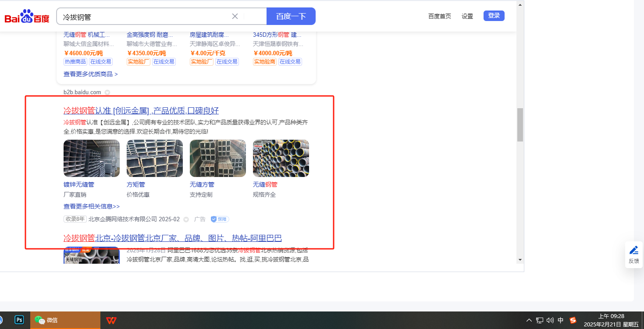Image resolution: width=644 pixels, height=329 pixels.
Task: Click the supplier 聊城市大德管业有...
Action: (x=152, y=44)
